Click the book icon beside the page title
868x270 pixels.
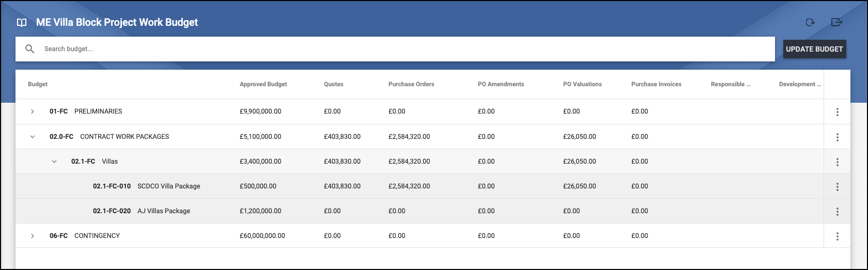(x=22, y=23)
